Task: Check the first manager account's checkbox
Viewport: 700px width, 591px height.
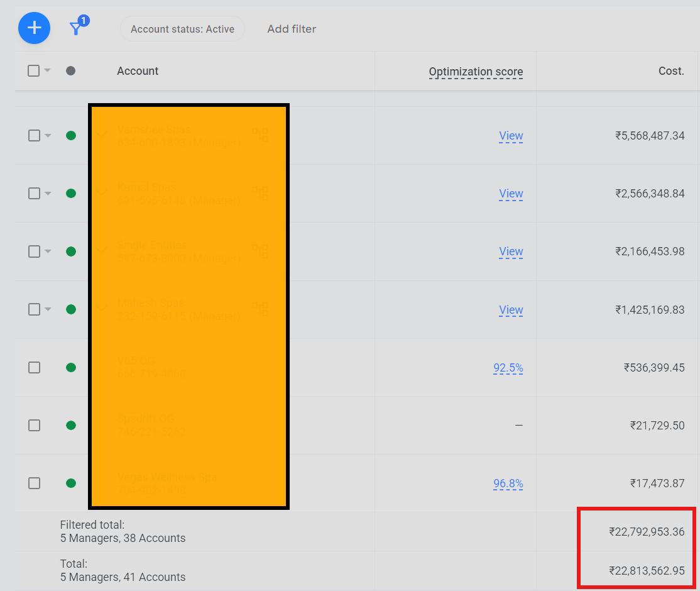Action: click(34, 135)
